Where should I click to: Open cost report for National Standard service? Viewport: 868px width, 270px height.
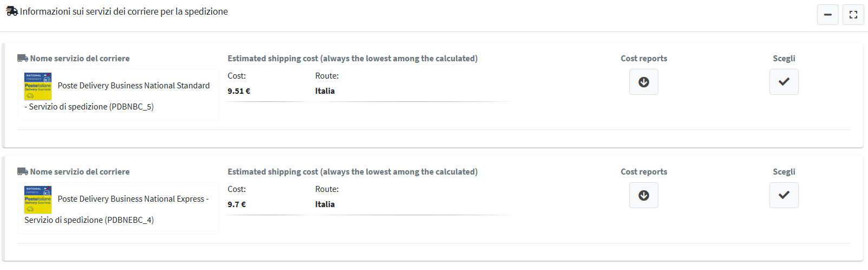(x=644, y=82)
